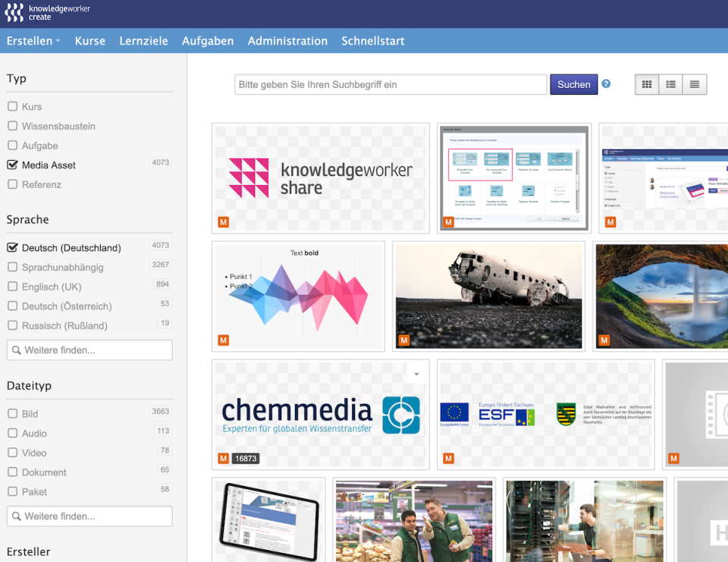
Task: Enable the Englisch (UK) language filter
Action: coord(13,287)
